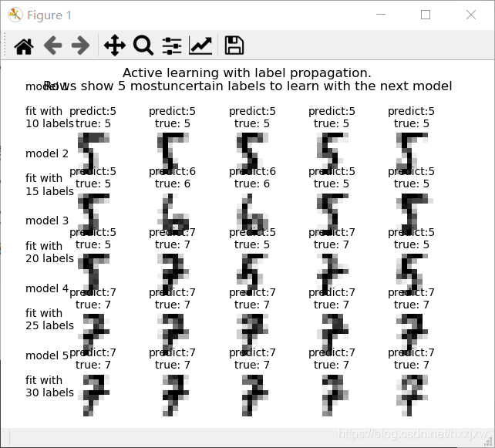Click last digit 5 image in 10 labels row
Viewport: 495px width, 448px height.
click(412, 153)
